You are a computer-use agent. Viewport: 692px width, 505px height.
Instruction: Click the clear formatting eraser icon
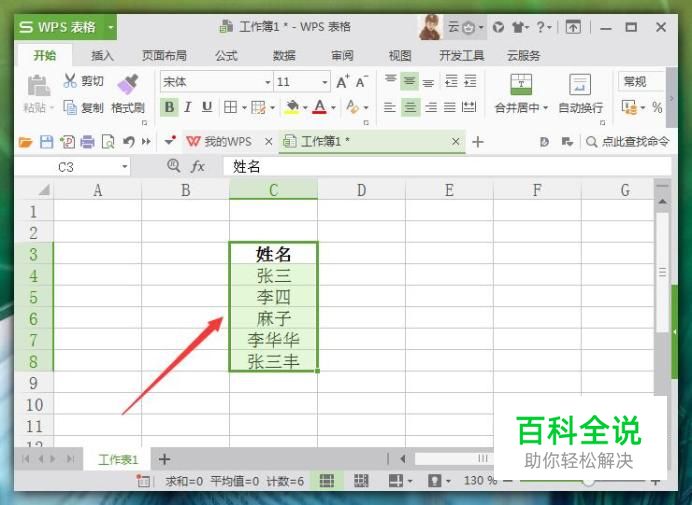(x=353, y=107)
